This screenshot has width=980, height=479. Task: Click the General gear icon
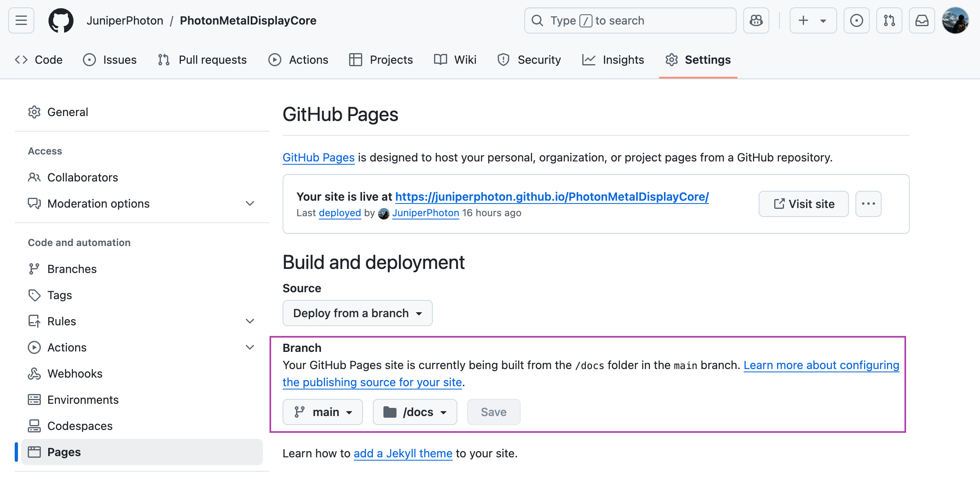pos(34,112)
